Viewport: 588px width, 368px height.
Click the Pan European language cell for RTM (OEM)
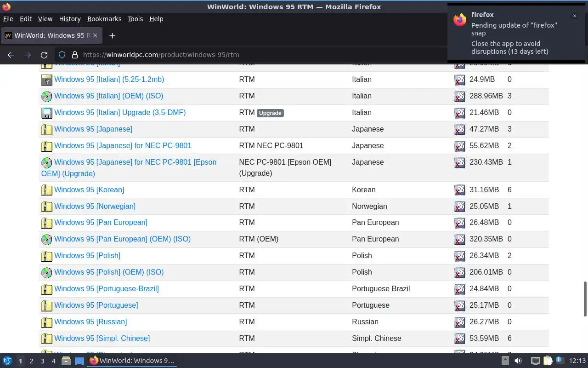(x=375, y=239)
